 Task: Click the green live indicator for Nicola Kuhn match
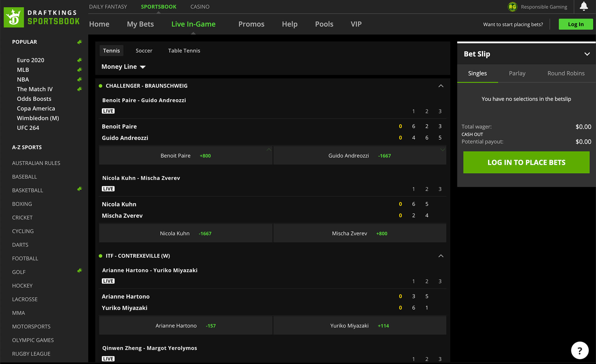(x=108, y=188)
